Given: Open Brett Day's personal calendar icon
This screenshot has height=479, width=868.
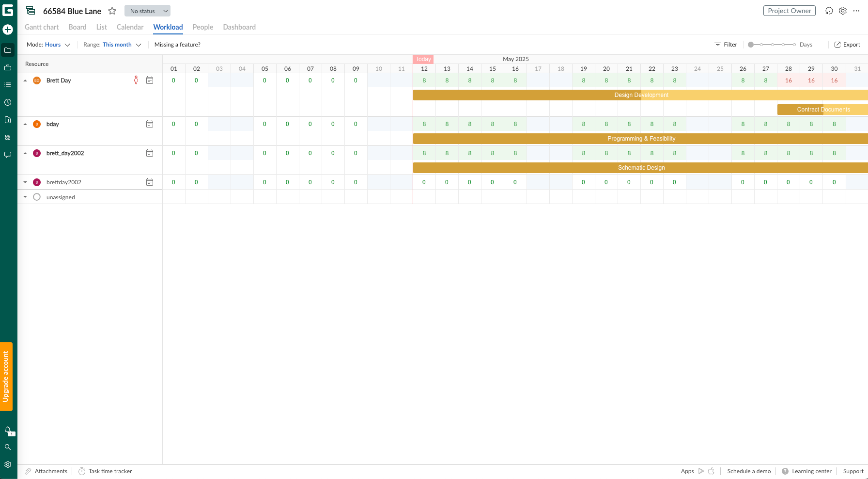Looking at the screenshot, I should click(x=150, y=80).
